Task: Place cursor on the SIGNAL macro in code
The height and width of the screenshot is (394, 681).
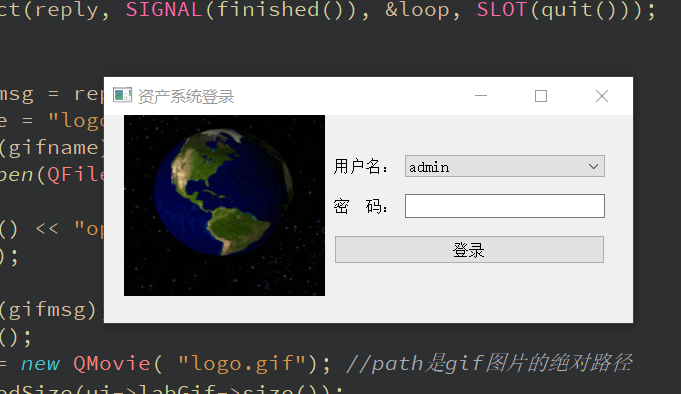Action: point(164,10)
